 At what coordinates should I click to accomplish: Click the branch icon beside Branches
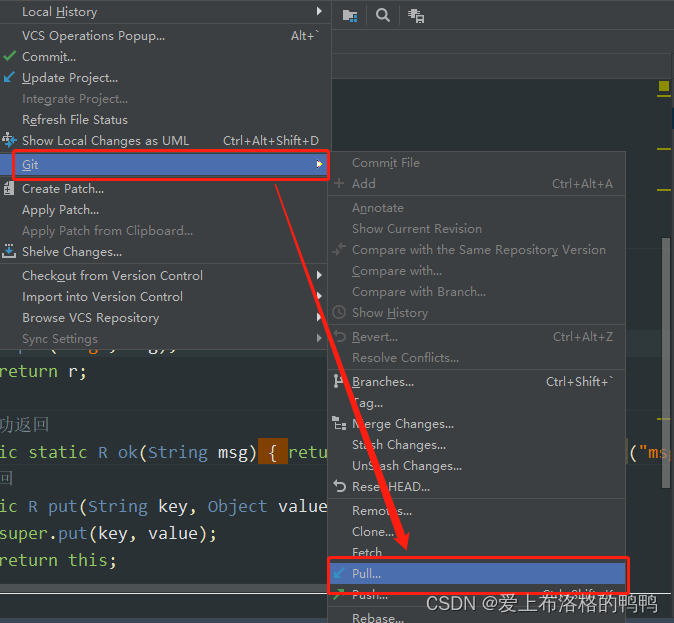pyautogui.click(x=339, y=381)
